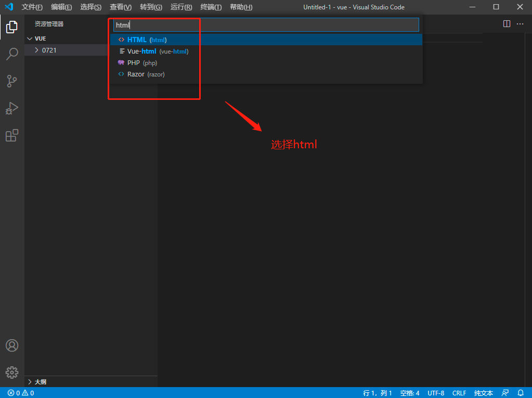Open the 终端(T) menu

[211, 7]
